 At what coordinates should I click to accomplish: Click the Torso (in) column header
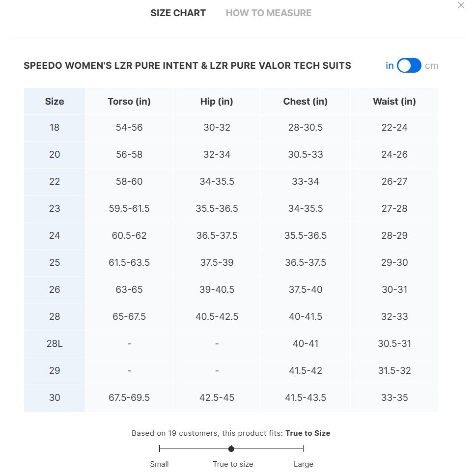point(129,101)
